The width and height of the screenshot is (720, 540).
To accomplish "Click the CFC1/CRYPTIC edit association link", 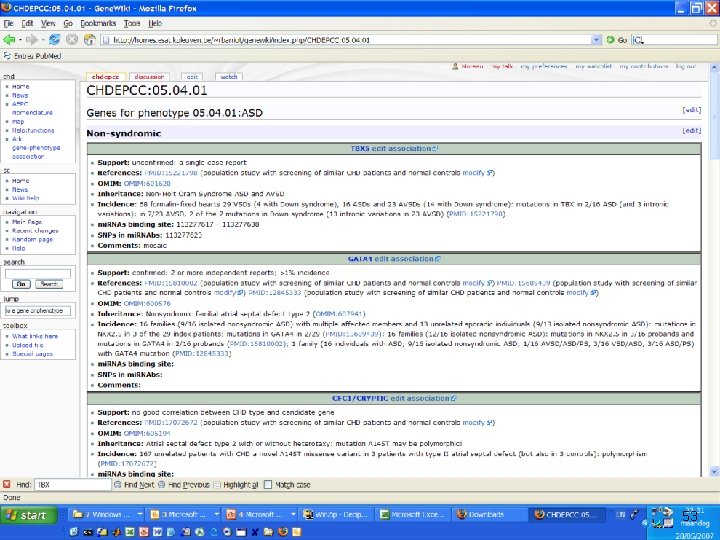I will (x=390, y=399).
